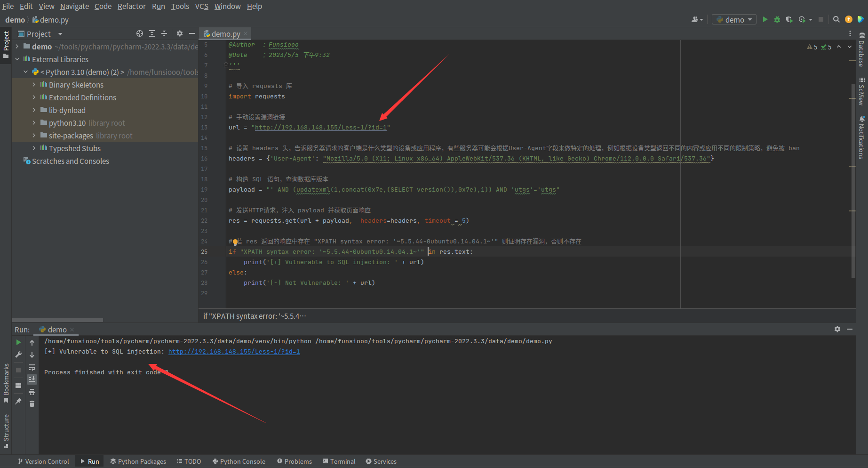The image size is (868, 468).
Task: Open the Python Console tool window
Action: coord(239,461)
